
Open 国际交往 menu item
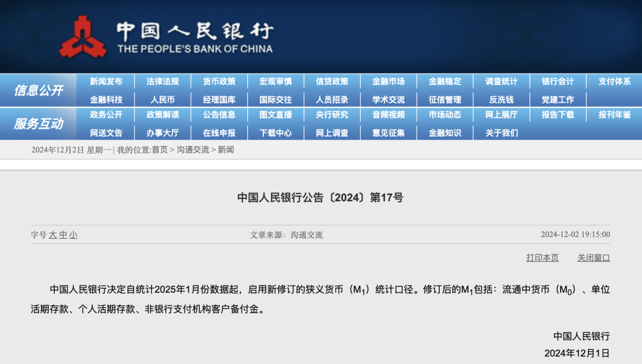(276, 99)
